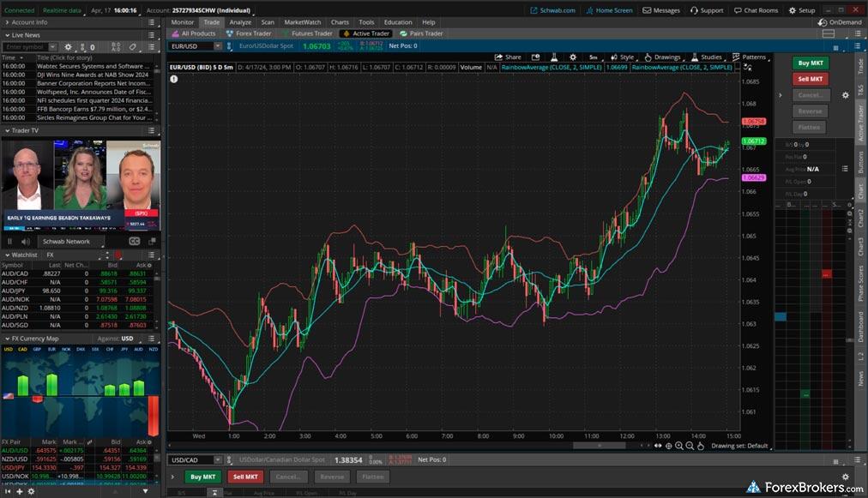Click the OnDemand clock icon

[823, 22]
